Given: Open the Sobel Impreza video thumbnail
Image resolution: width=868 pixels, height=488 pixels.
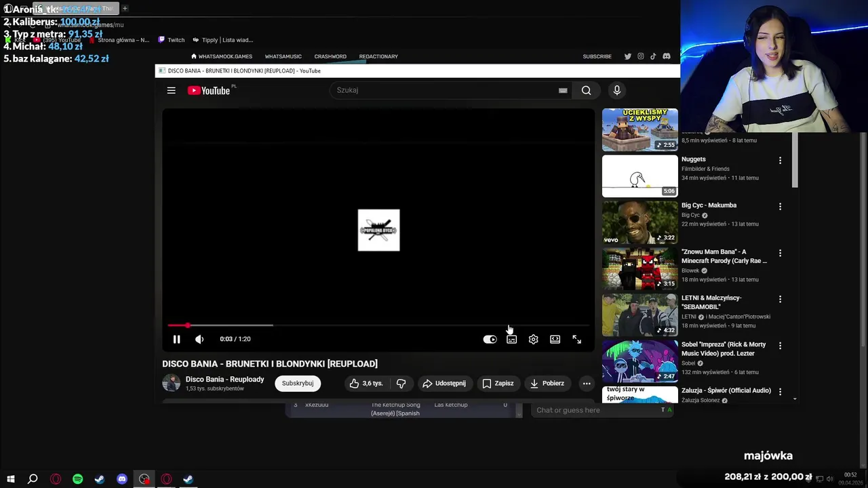Looking at the screenshot, I should coord(639,361).
